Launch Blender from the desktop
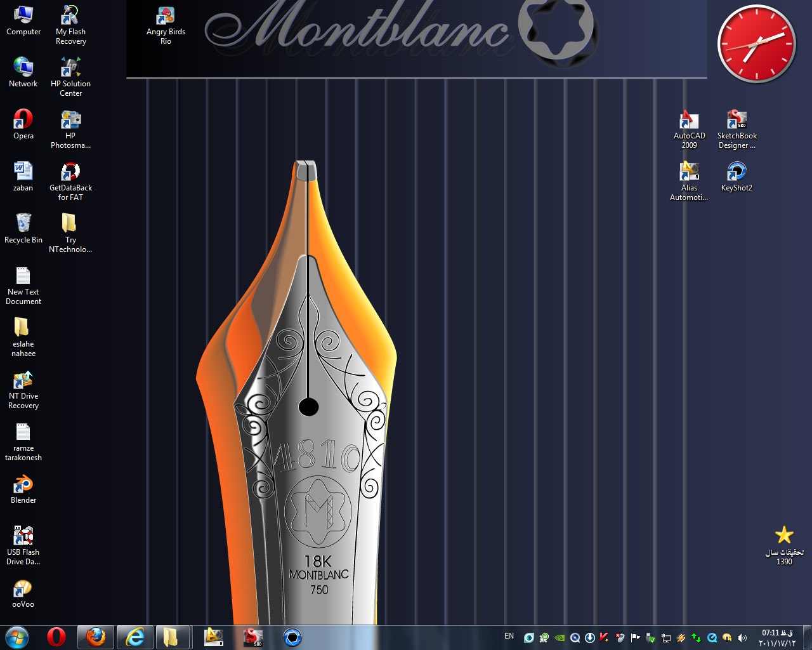Screen dimensions: 812x650 pyautogui.click(x=23, y=489)
